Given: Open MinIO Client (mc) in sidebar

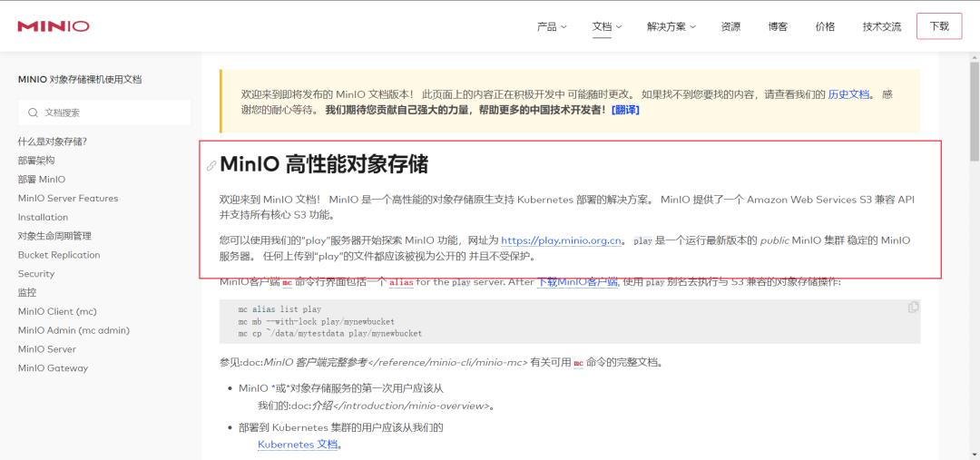Looking at the screenshot, I should [x=57, y=311].
